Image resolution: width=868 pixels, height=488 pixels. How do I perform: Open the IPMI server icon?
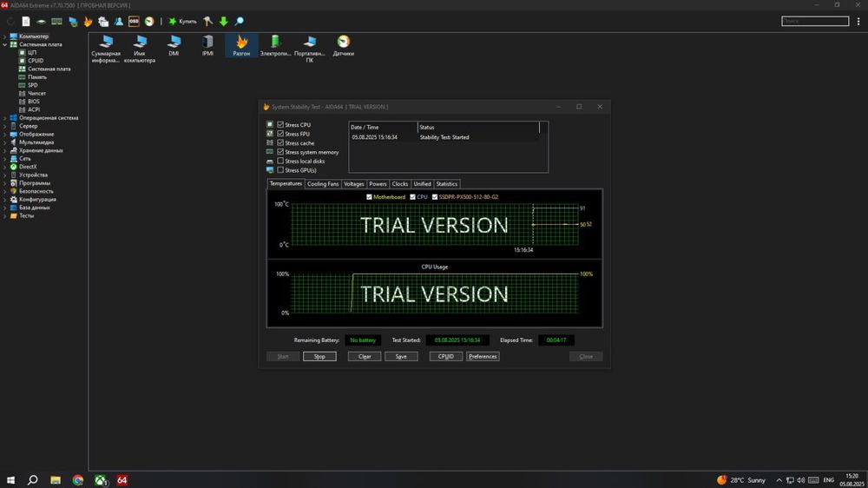point(207,42)
